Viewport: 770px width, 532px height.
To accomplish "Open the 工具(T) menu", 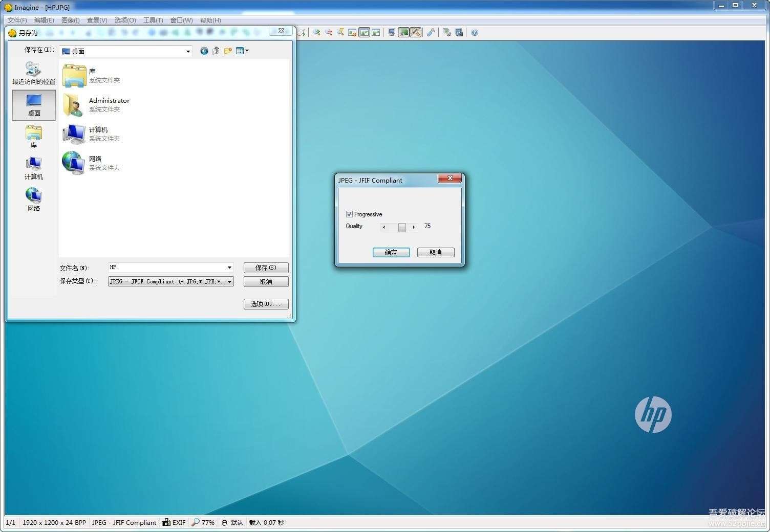I will click(153, 20).
